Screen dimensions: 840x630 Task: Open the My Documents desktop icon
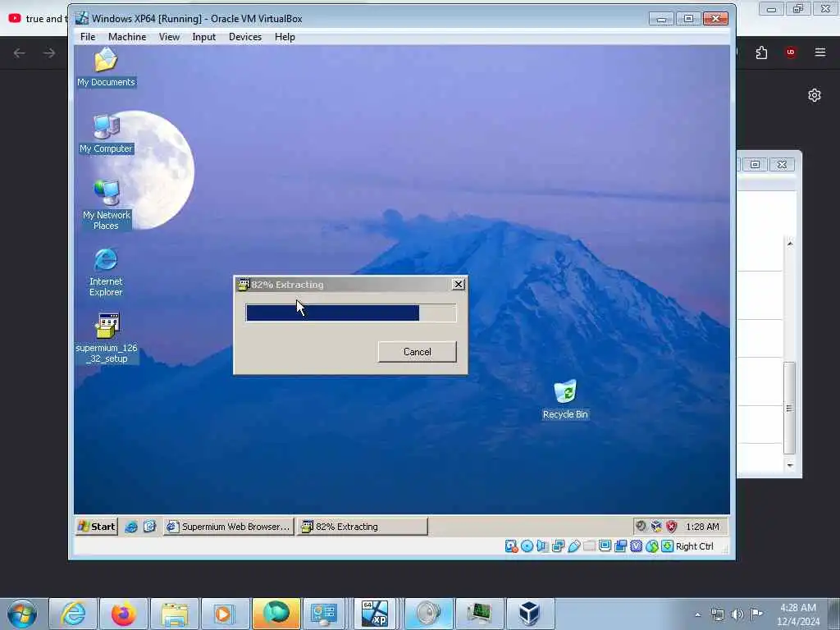(106, 67)
